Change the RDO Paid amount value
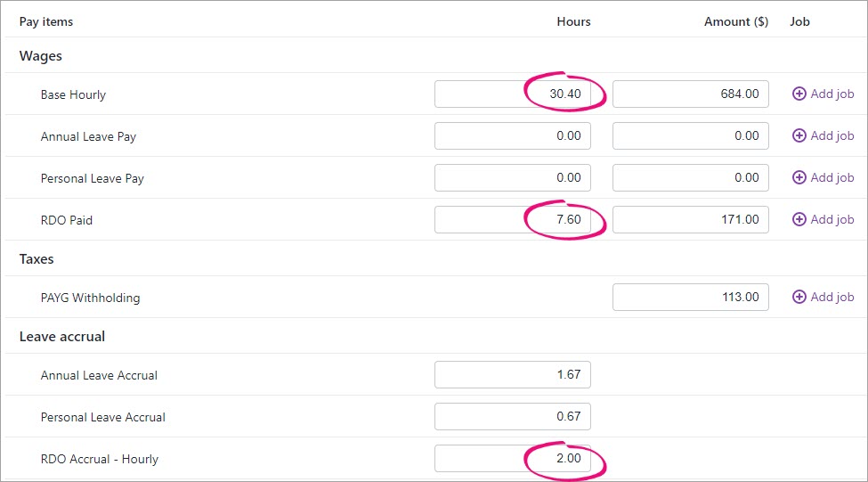Image resolution: width=868 pixels, height=482 pixels. point(690,219)
